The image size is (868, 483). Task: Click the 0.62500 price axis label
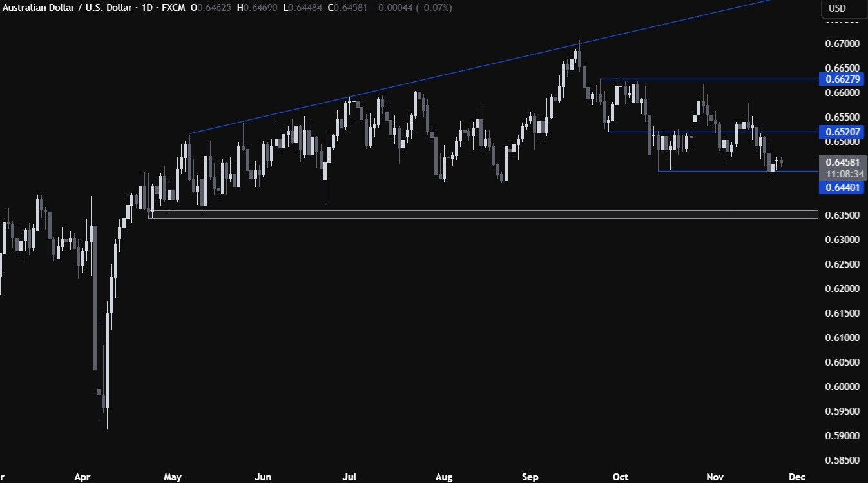842,264
